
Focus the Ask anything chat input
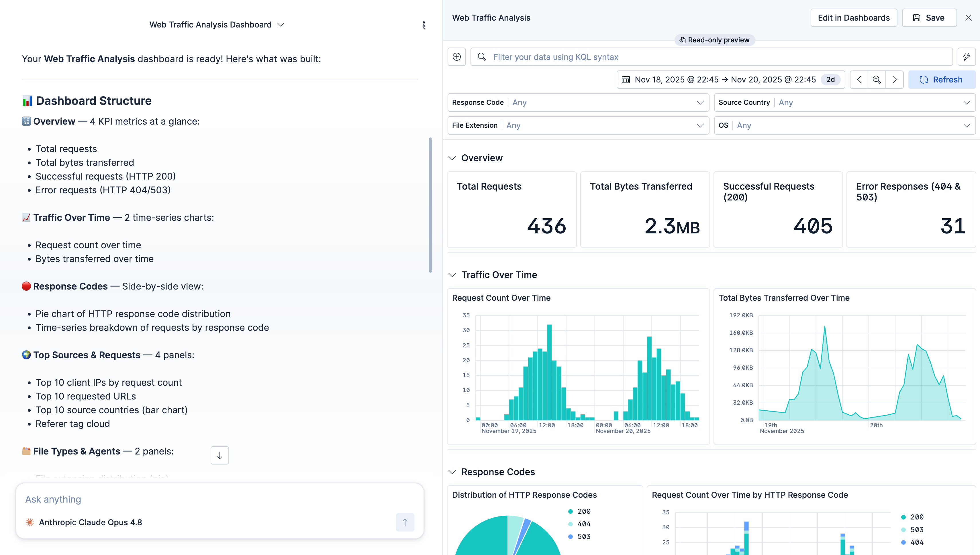click(220, 499)
